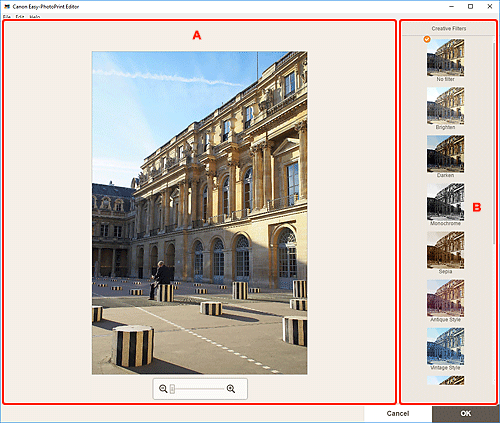
Task: Confirm with the OK button
Action: [466, 414]
